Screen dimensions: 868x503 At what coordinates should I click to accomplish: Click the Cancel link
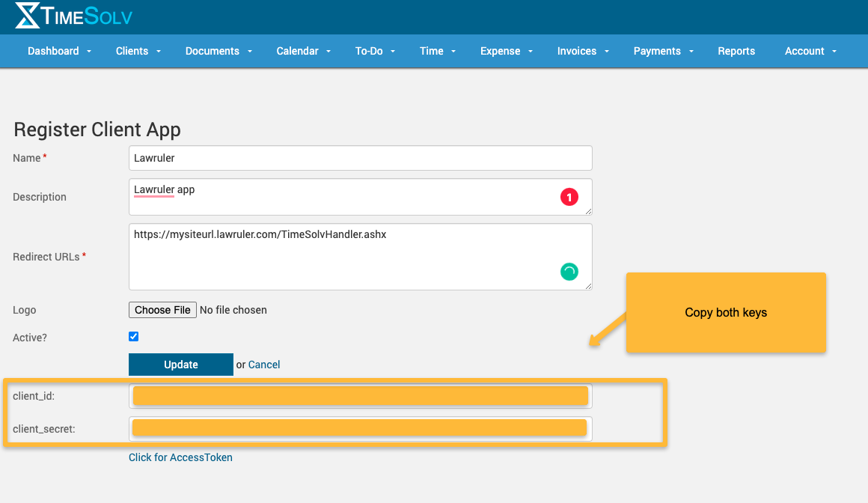click(x=264, y=365)
